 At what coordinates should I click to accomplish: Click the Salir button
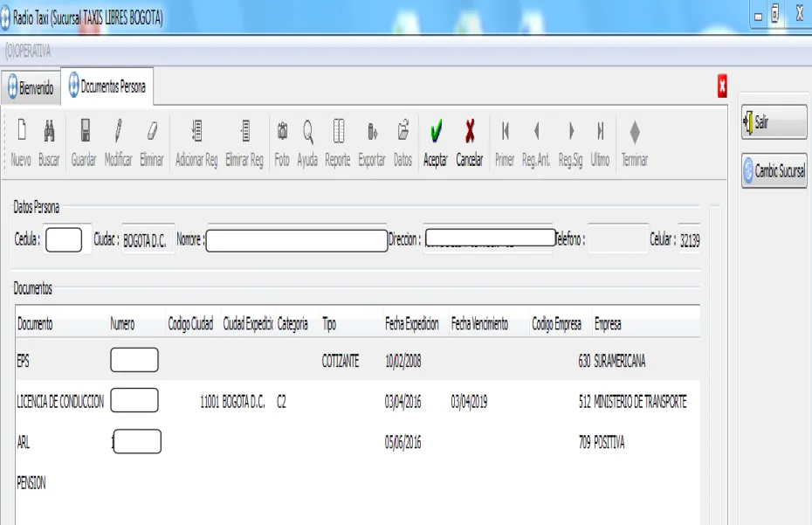point(774,121)
